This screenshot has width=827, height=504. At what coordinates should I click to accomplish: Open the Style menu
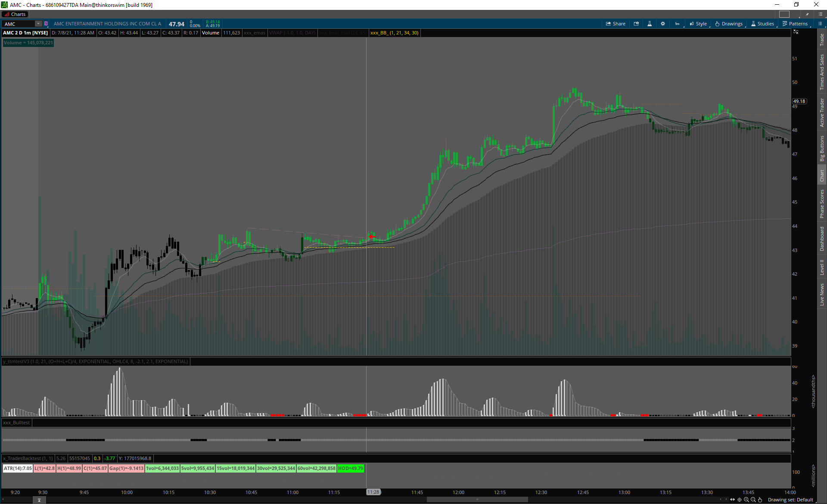698,24
